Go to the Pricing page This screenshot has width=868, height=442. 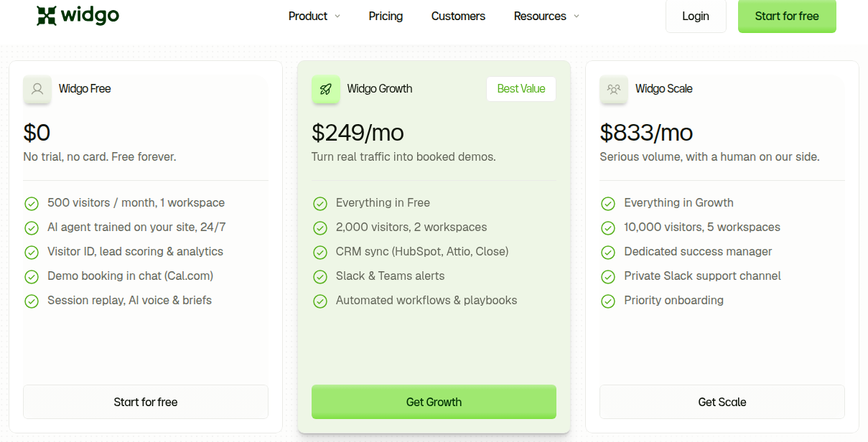pos(386,16)
